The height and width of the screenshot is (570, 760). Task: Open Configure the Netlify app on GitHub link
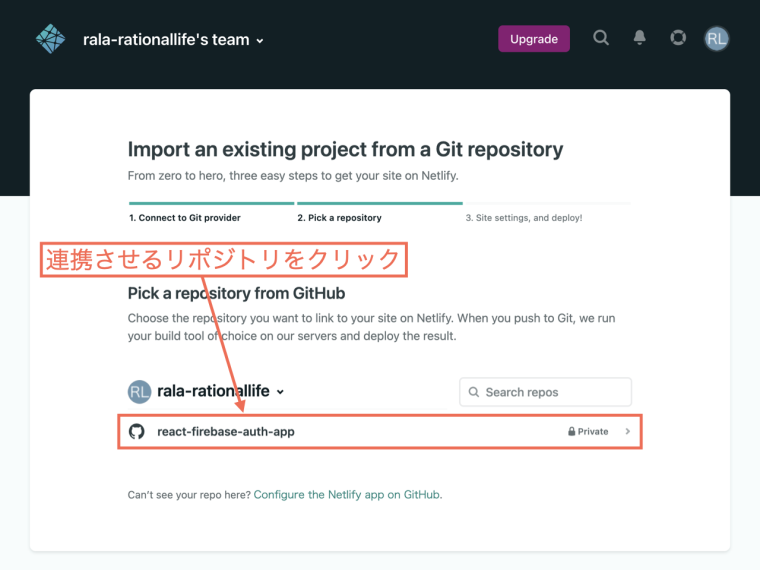(347, 494)
